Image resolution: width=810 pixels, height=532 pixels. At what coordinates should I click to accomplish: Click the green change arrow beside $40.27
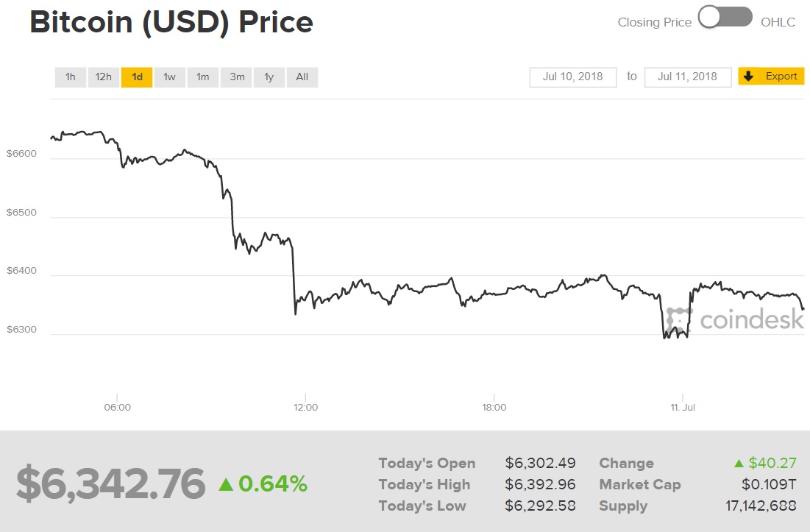(x=738, y=463)
